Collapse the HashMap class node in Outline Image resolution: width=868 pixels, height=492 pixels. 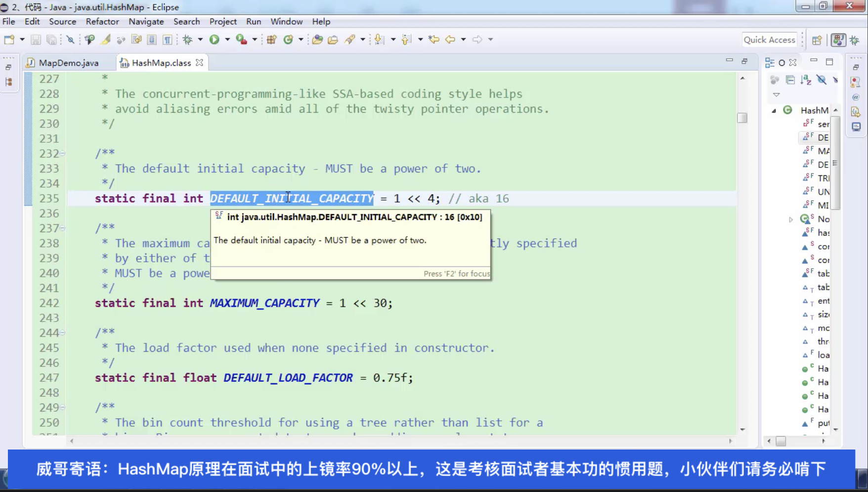774,111
